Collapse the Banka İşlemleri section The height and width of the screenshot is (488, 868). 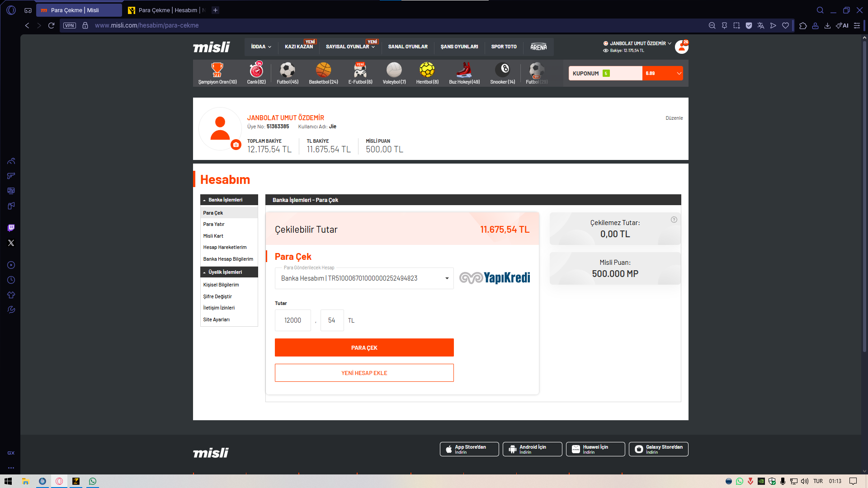tap(229, 200)
